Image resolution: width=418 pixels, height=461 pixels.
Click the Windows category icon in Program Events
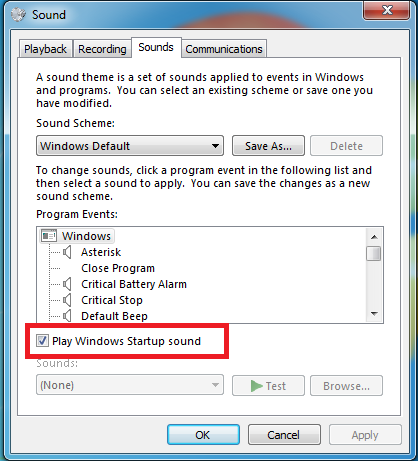[x=49, y=236]
